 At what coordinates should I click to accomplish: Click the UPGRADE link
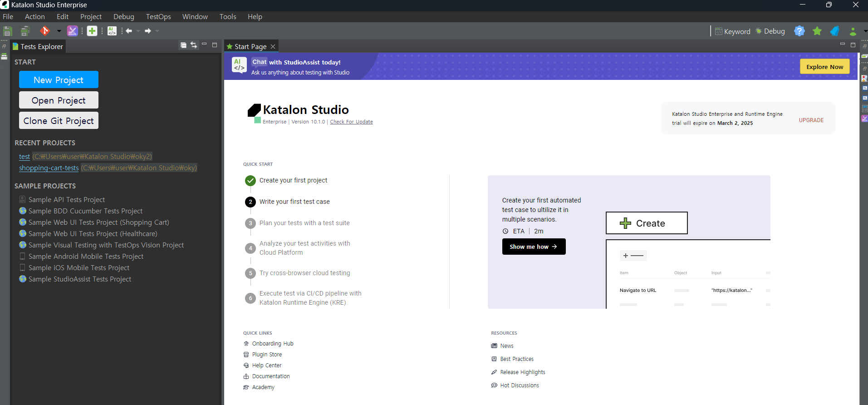(811, 120)
